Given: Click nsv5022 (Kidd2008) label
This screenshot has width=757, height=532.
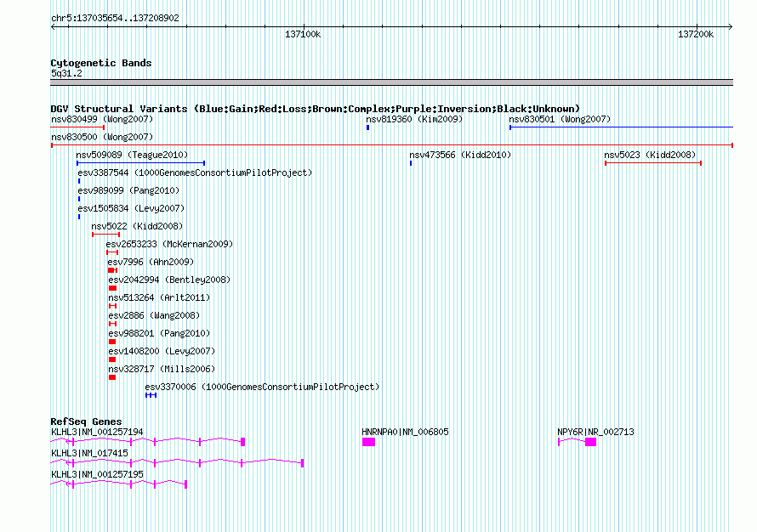Looking at the screenshot, I should pos(137,226).
